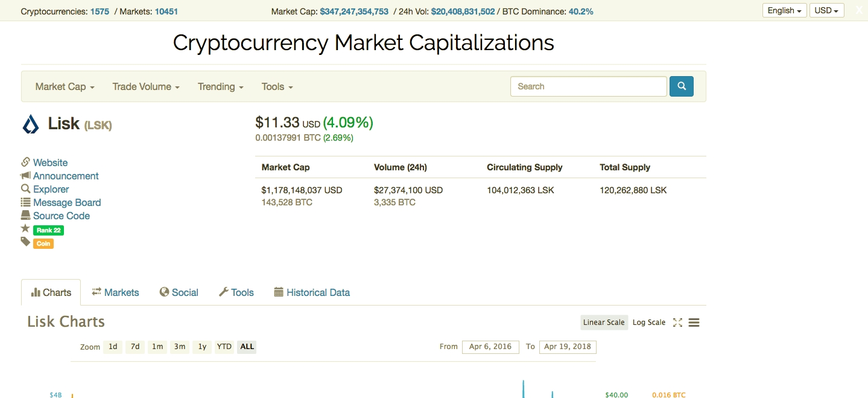Click the calendar icon on Historical Data tab
868x398 pixels.
279,292
